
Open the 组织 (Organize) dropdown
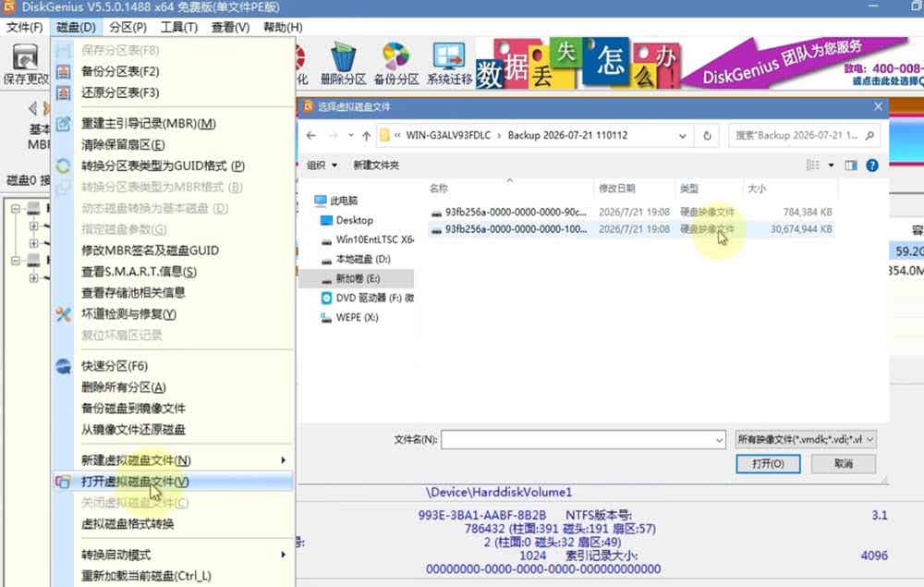322,165
